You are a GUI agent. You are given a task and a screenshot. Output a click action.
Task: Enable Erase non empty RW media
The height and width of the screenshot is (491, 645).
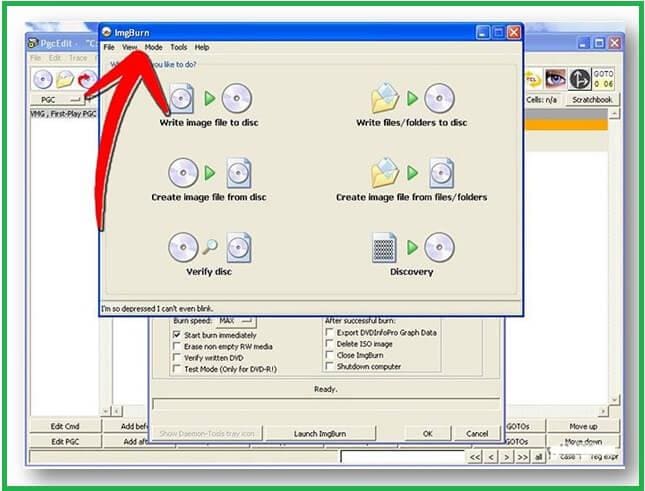tap(177, 346)
